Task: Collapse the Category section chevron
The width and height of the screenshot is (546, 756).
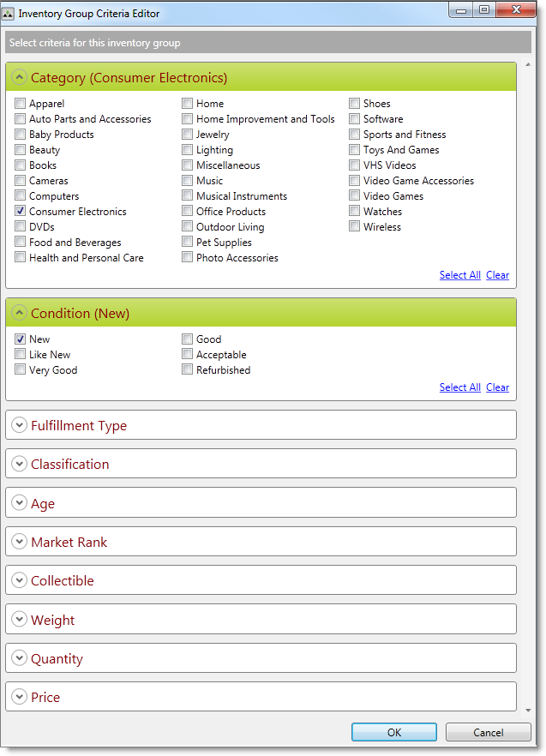Action: click(x=19, y=77)
